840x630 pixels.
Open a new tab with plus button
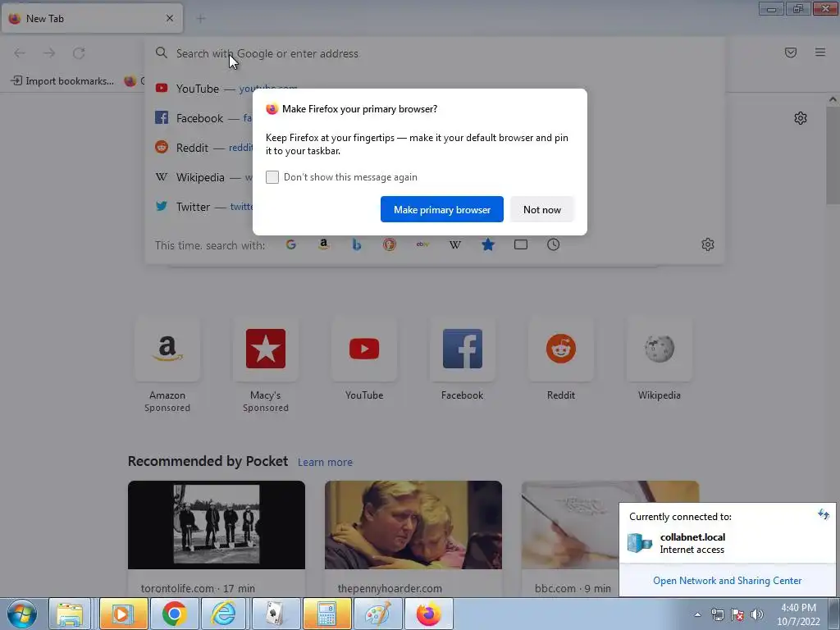coord(201,19)
